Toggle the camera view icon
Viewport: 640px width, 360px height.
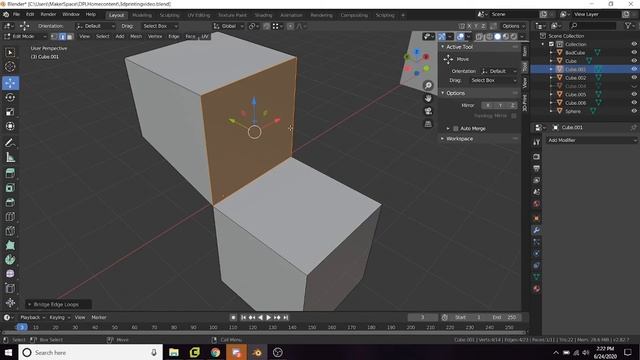(x=428, y=111)
